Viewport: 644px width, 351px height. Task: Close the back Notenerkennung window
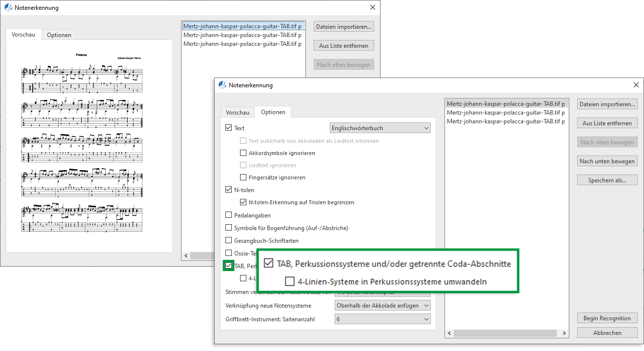click(x=373, y=7)
